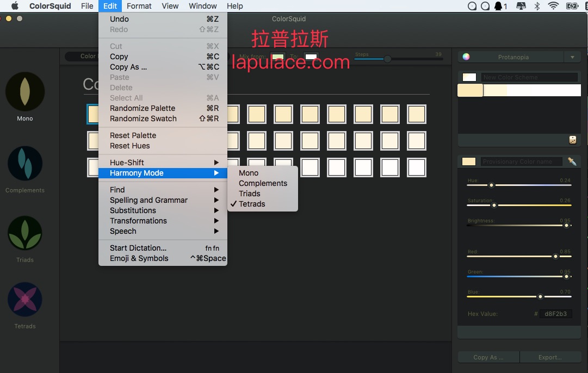
Task: Expand the Harmony Mode submenu item
Action: click(x=163, y=173)
